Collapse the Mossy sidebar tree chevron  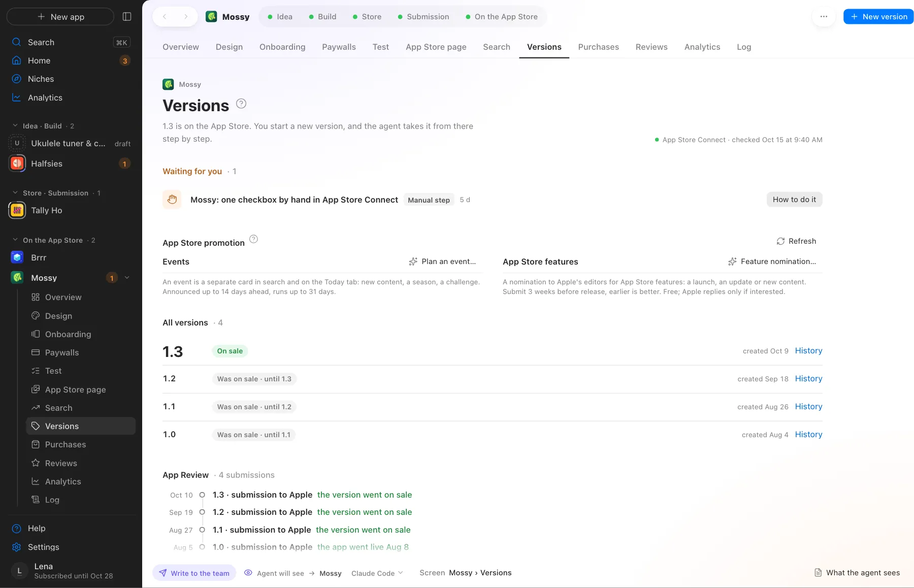(127, 277)
